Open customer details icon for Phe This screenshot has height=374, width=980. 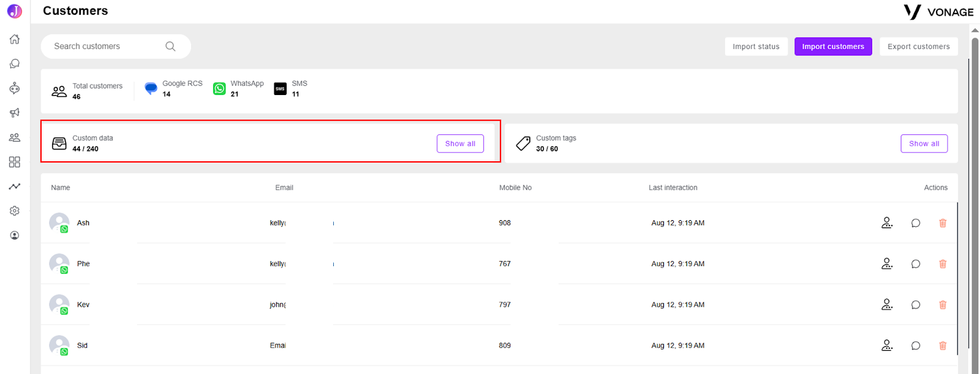click(887, 264)
